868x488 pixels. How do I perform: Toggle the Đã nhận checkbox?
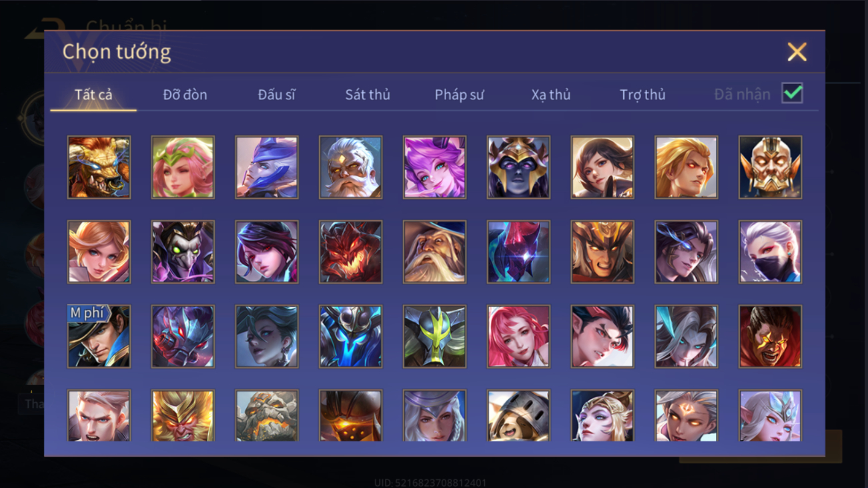792,93
